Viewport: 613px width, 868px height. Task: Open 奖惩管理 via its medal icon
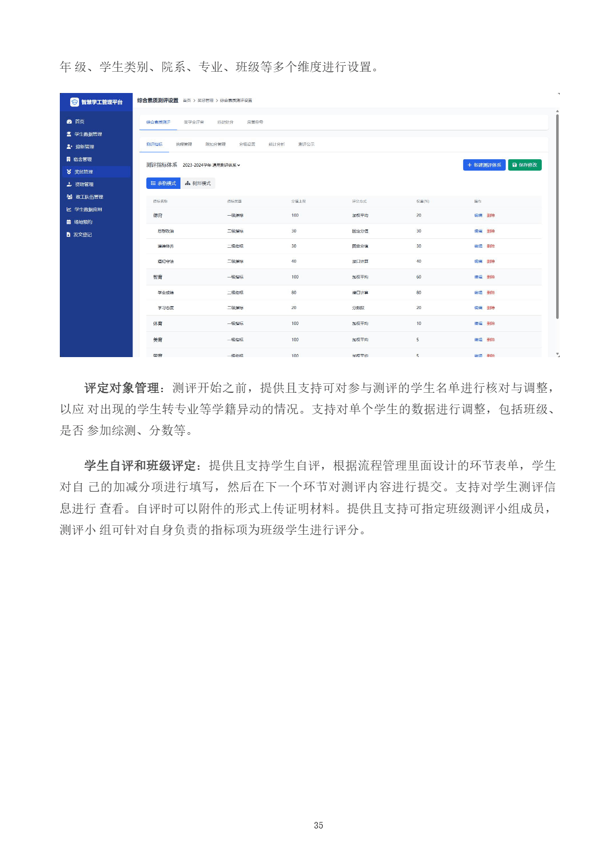(x=69, y=172)
